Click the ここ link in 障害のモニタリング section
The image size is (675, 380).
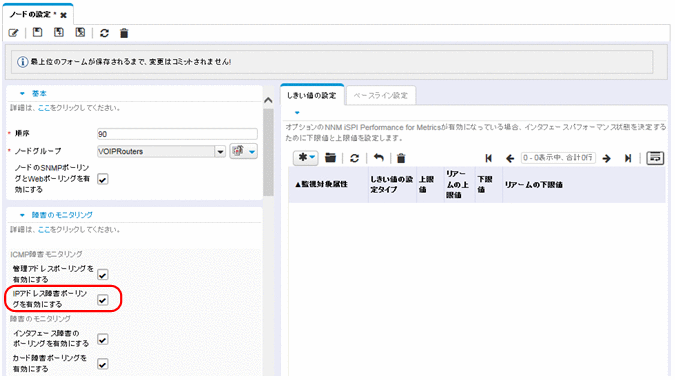(x=44, y=230)
